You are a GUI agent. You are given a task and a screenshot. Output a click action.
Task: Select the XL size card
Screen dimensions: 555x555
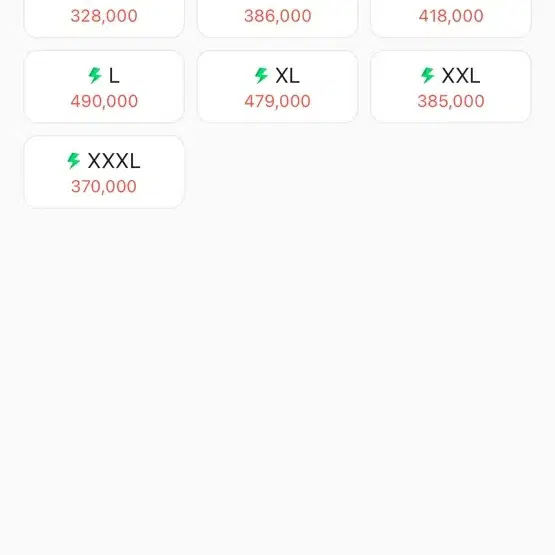[278, 86]
